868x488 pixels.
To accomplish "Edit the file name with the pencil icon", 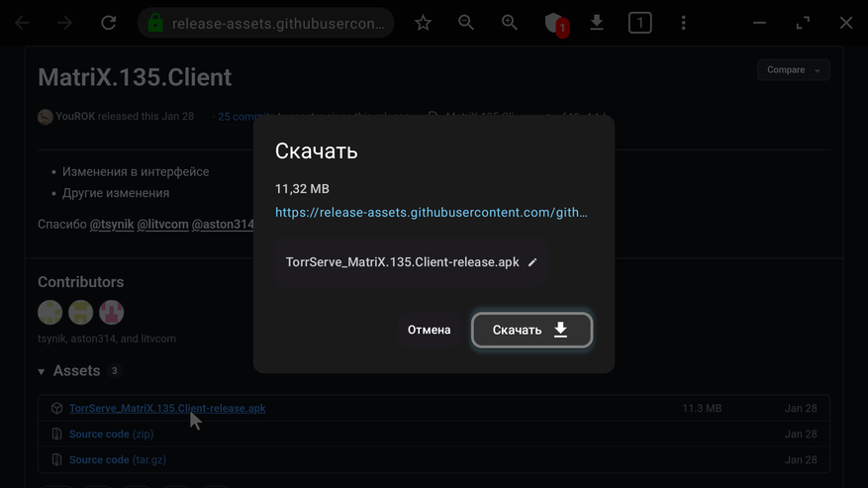I will 532,262.
